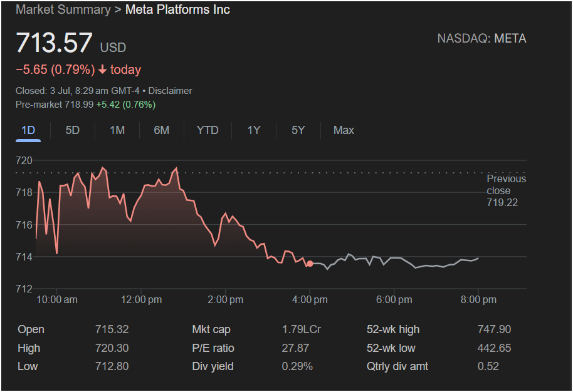Click the Div yield label
This screenshot has height=392, width=573.
tap(213, 366)
